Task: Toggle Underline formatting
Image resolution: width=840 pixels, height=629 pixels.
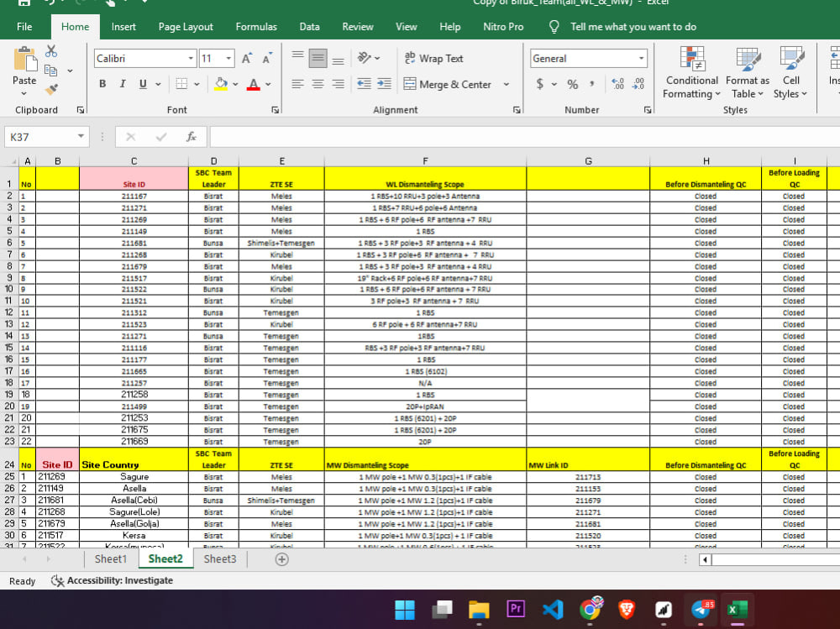Action: tap(143, 84)
